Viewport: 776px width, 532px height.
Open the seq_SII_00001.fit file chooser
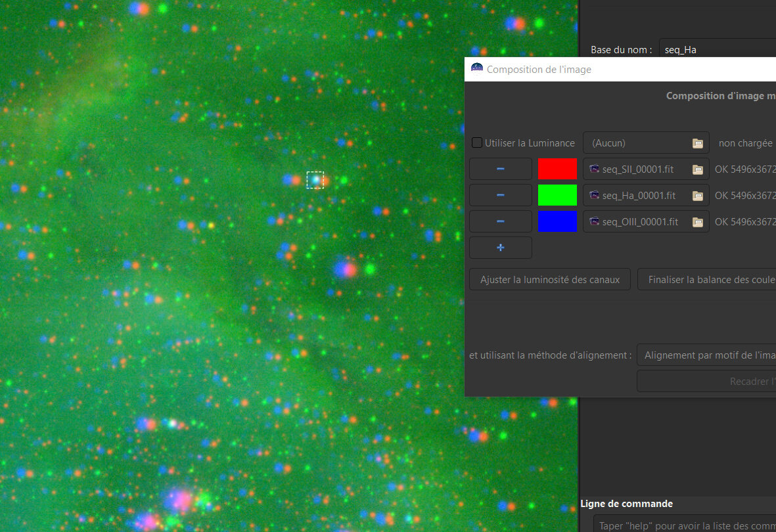[646, 169]
